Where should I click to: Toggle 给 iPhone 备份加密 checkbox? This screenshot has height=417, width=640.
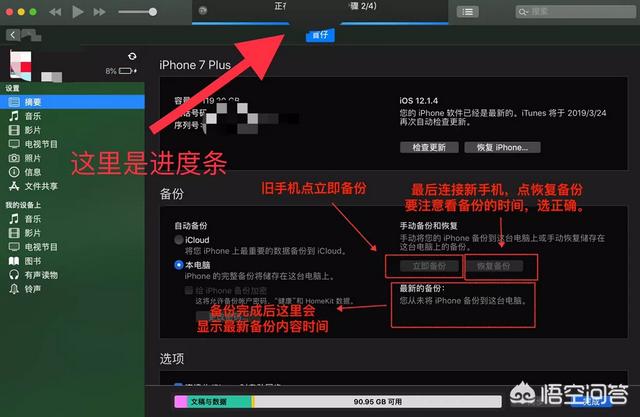[x=189, y=291]
